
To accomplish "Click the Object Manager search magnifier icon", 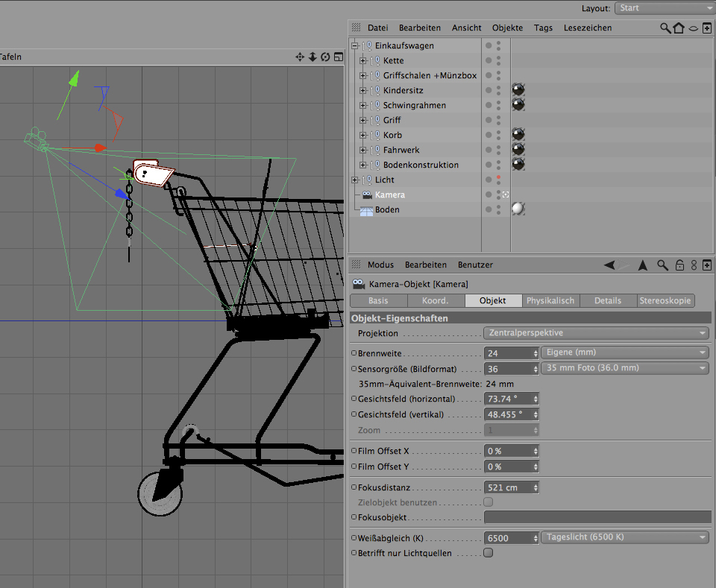I will point(665,28).
